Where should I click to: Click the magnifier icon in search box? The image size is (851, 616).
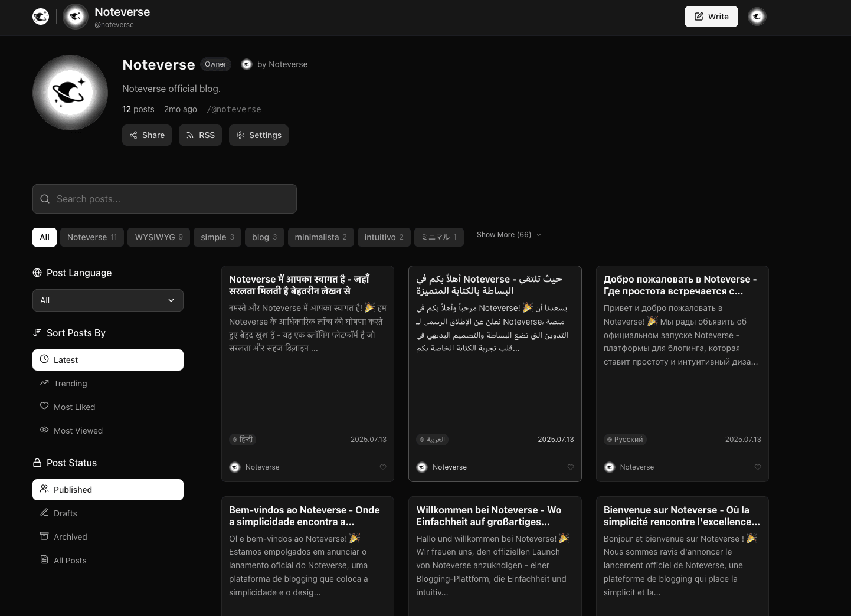coord(45,199)
